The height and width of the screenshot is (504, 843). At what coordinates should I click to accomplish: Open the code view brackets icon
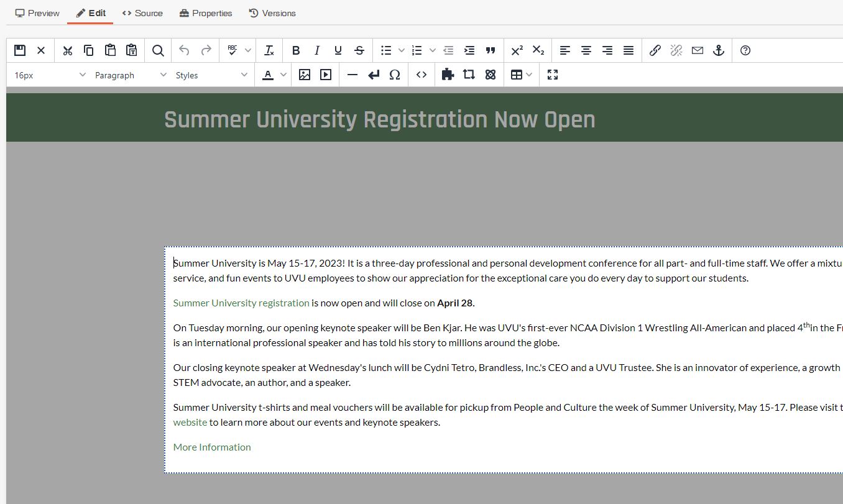[x=421, y=75]
